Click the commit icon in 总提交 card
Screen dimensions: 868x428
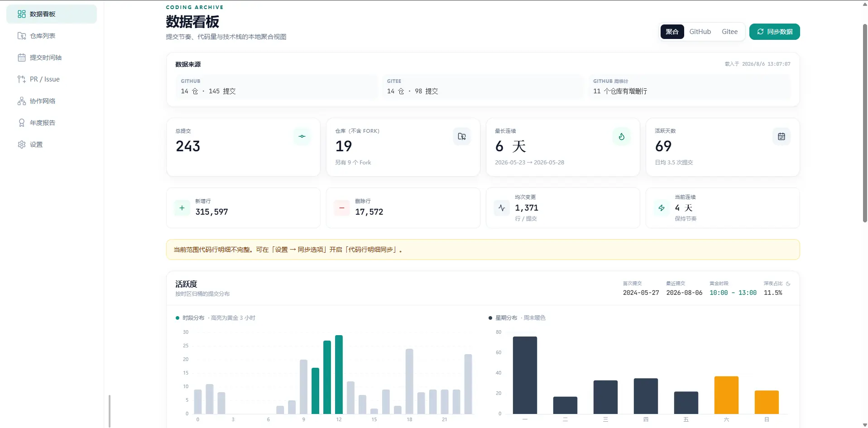click(x=302, y=136)
